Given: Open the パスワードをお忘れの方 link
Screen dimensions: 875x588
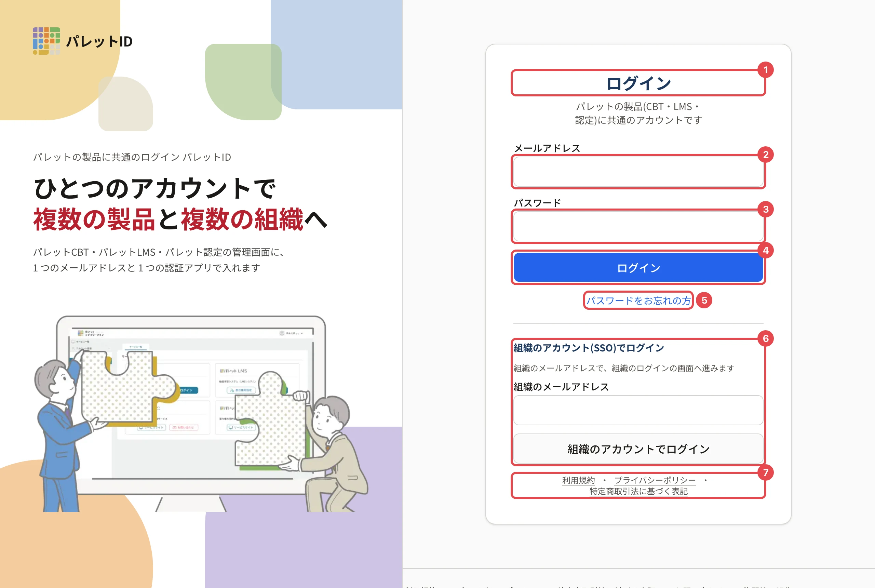Looking at the screenshot, I should 638,300.
